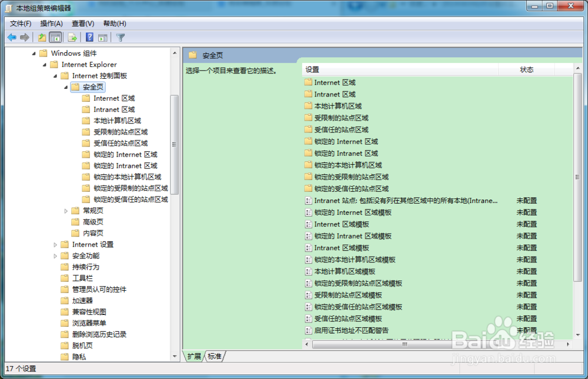Click the tree pane scroll down arrow
588x379 pixels.
[175, 356]
